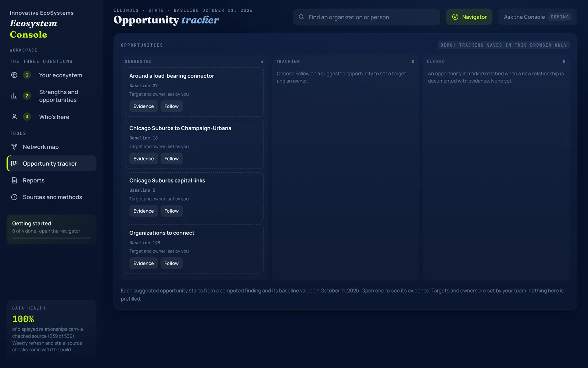Open the Navigator

tap(469, 17)
